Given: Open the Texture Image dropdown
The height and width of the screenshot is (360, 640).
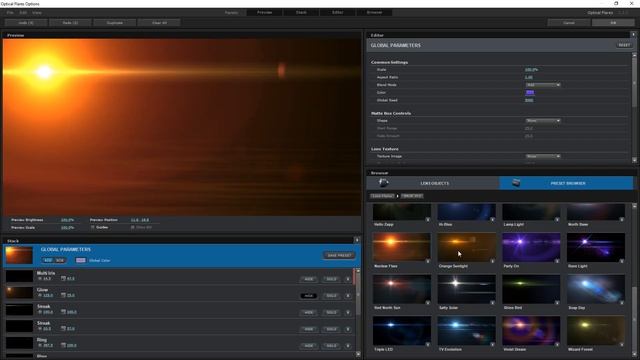Looking at the screenshot, I should pyautogui.click(x=542, y=156).
